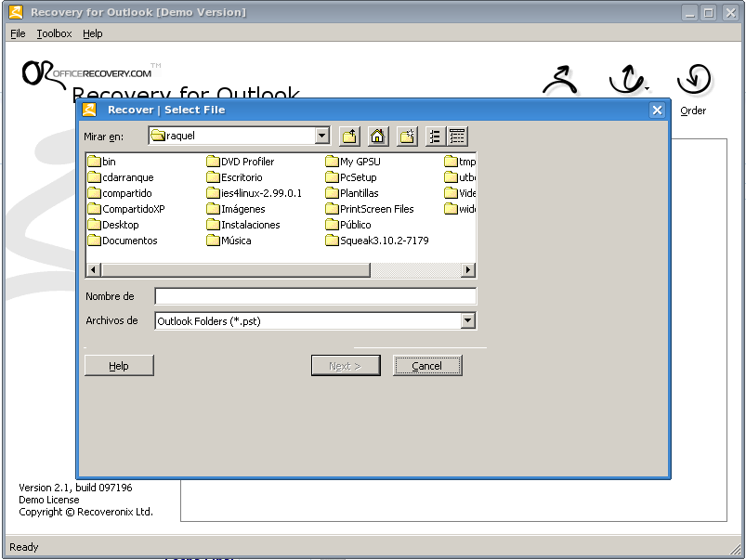The image size is (746, 560).
Task: Maximize the Recovery for Outlook window
Action: tap(709, 12)
